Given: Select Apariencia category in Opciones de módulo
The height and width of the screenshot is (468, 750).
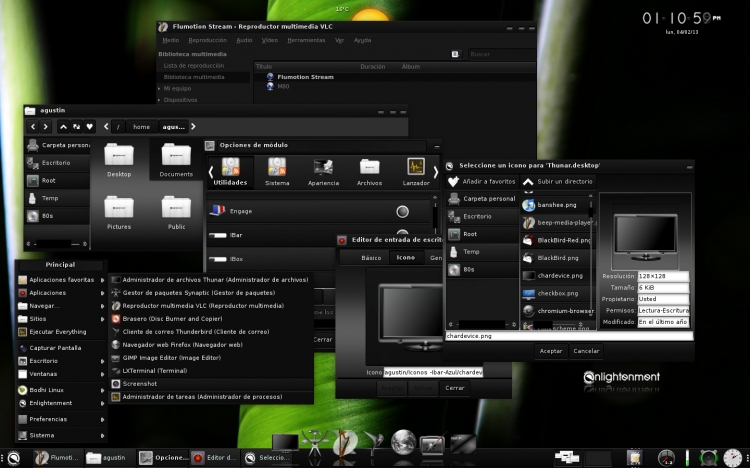Looking at the screenshot, I should tap(323, 172).
